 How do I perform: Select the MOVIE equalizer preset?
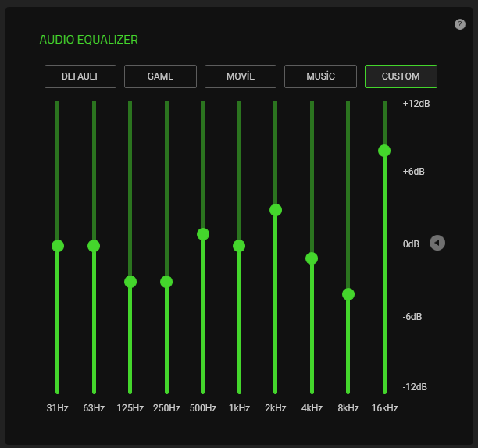(x=241, y=76)
